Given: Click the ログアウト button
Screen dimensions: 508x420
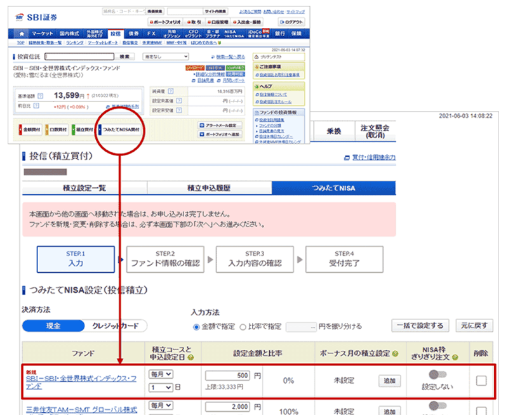Looking at the screenshot, I should click(x=291, y=22).
